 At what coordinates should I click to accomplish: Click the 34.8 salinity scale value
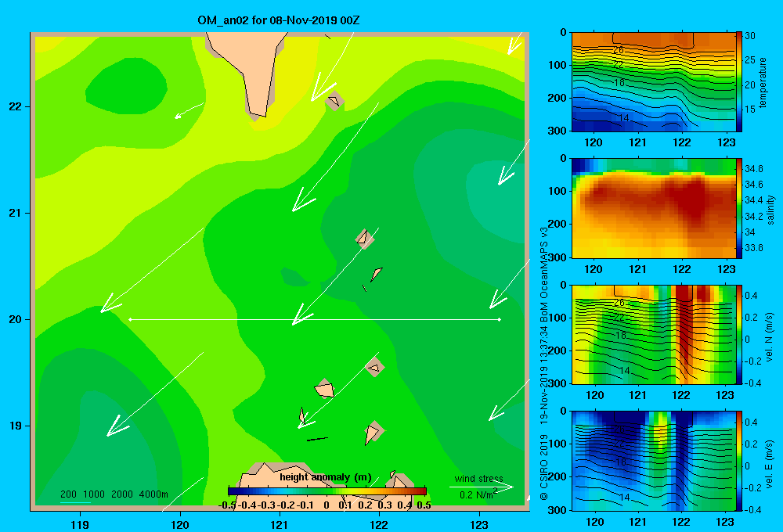[x=753, y=169]
